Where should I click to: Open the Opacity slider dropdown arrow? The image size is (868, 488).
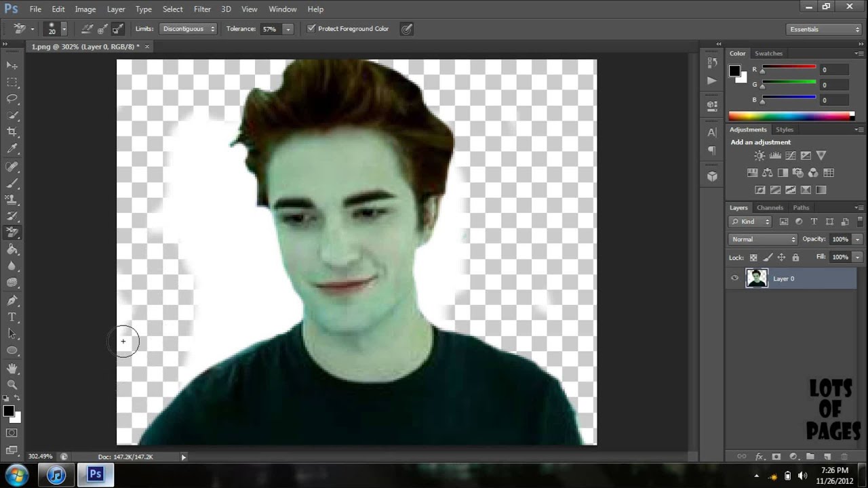click(x=857, y=239)
